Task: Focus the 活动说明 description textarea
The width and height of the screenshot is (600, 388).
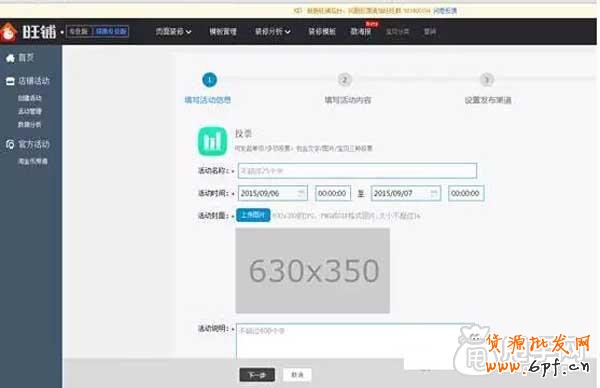Action: click(x=356, y=341)
